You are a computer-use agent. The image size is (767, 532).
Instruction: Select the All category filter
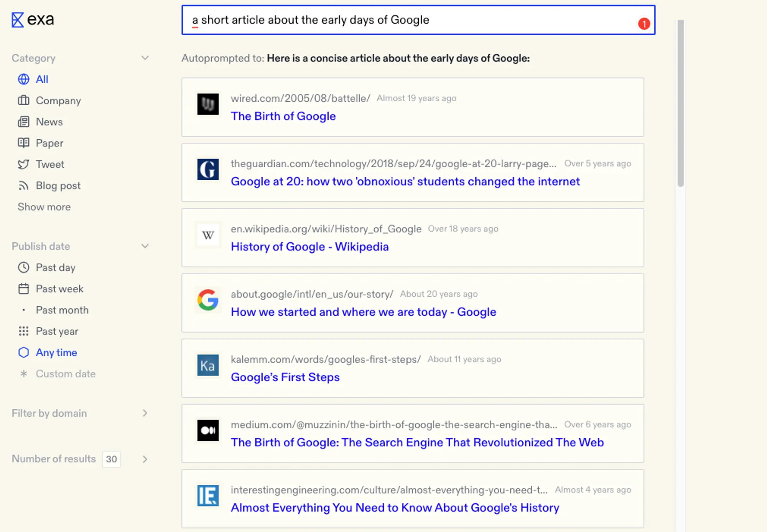(x=41, y=79)
